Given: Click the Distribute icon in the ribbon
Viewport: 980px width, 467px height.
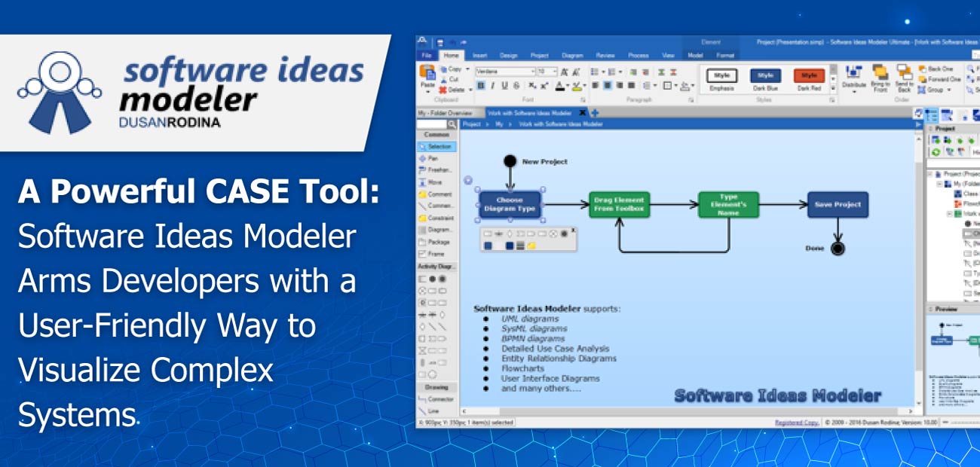Looking at the screenshot, I should click(853, 72).
